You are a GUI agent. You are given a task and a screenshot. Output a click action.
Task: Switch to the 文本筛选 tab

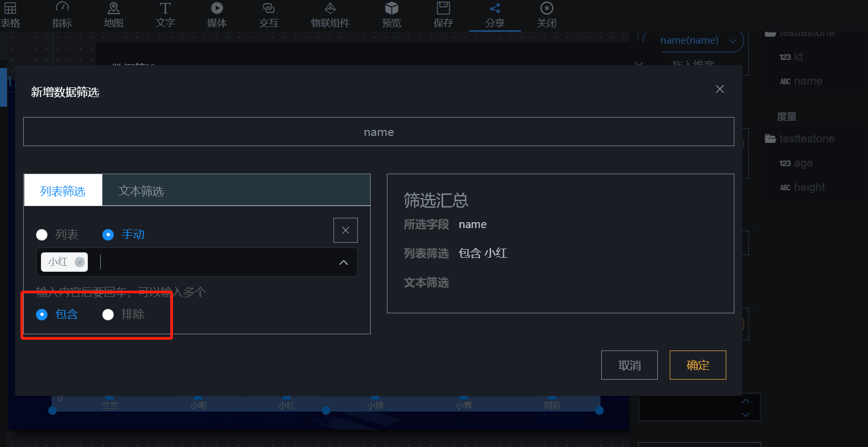[x=141, y=191]
